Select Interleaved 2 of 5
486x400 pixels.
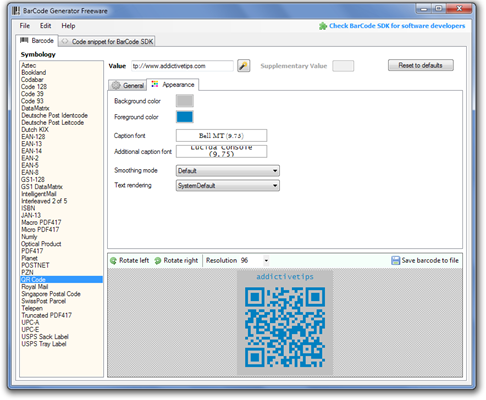(x=44, y=201)
